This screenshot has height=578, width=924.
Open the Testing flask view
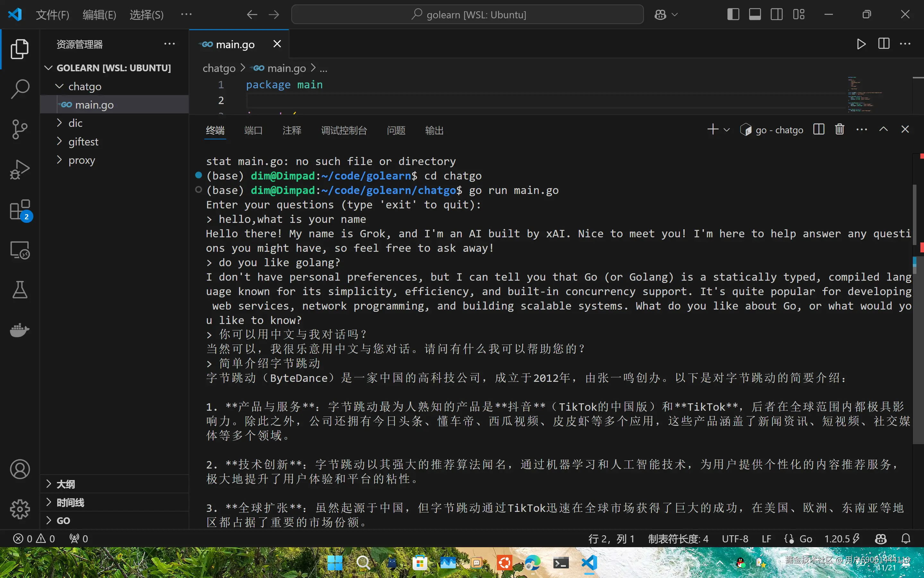click(x=20, y=290)
